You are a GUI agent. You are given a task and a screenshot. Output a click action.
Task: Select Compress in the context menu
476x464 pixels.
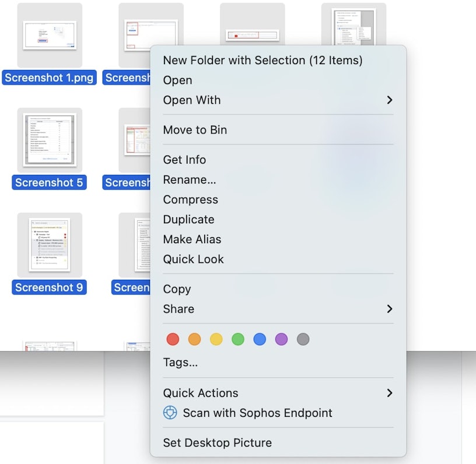[190, 199]
